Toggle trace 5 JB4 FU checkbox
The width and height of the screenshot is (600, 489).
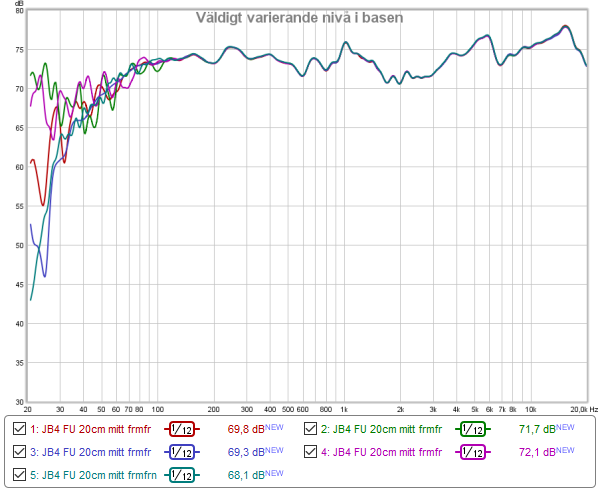[19, 475]
